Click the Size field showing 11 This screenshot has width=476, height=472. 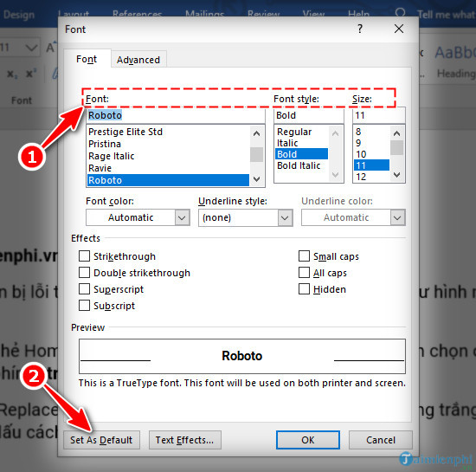point(378,115)
